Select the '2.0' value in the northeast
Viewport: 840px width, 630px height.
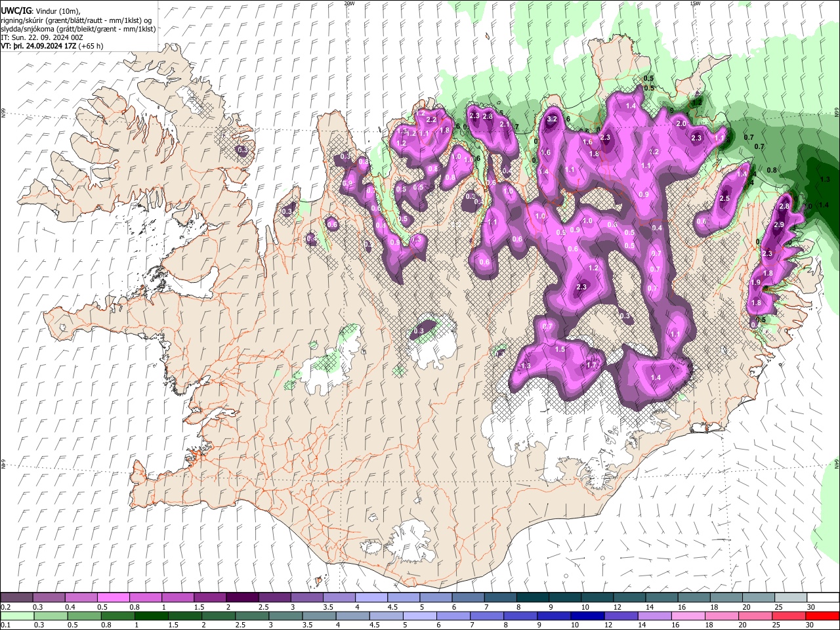tap(681, 124)
